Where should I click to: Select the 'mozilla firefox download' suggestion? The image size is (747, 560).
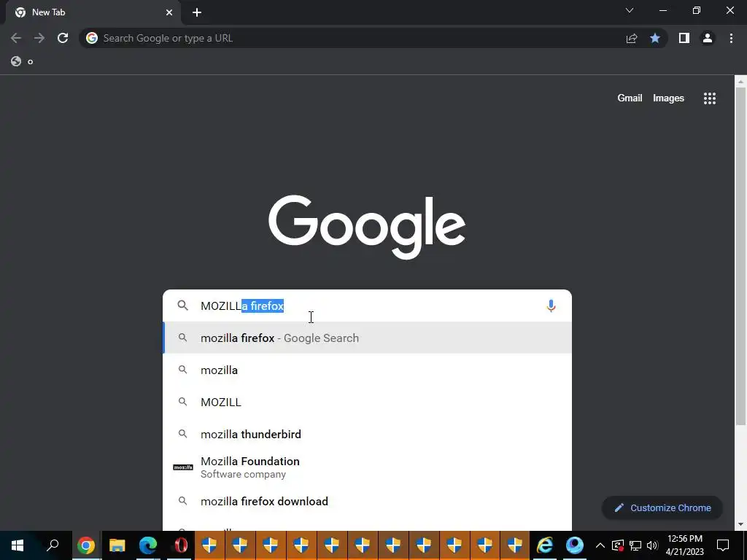click(x=367, y=501)
